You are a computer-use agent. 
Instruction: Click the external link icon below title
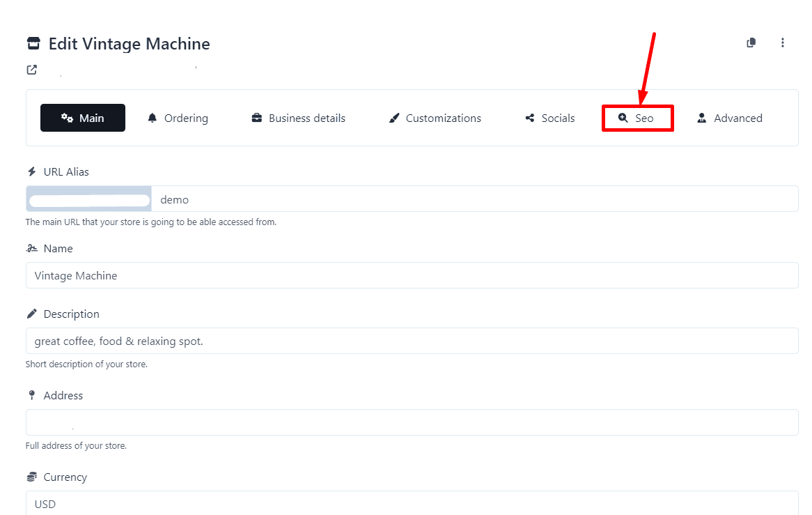pos(31,70)
